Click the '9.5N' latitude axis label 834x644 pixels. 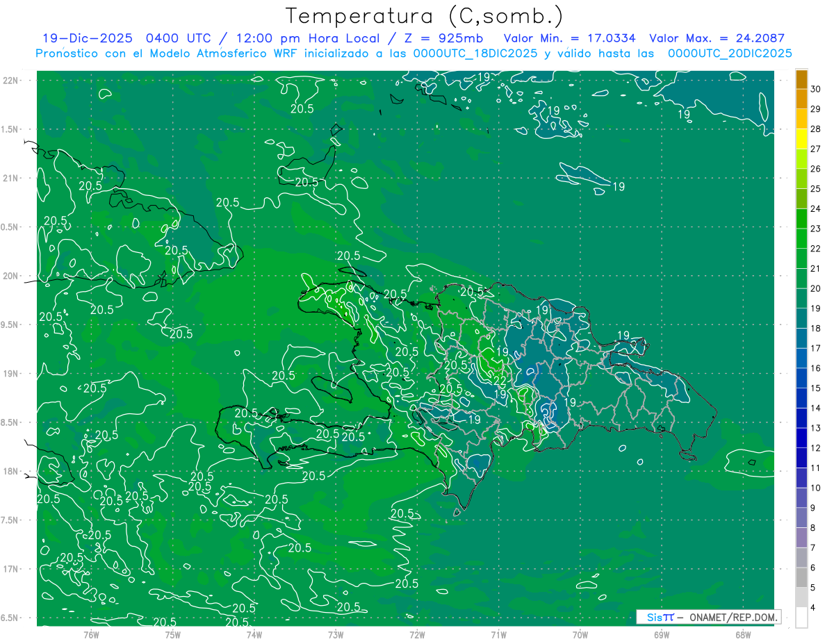[x=10, y=324]
